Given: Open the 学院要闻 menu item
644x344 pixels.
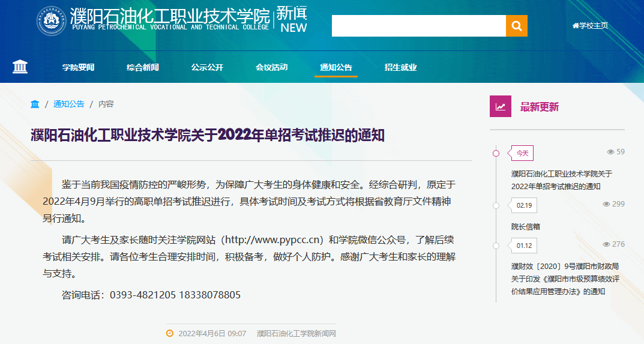Looking at the screenshot, I should [x=78, y=67].
